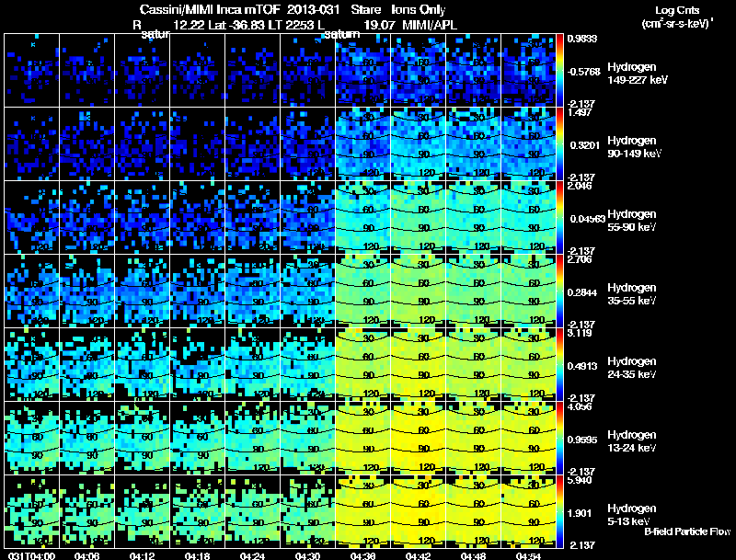Click the Hydrogen 35-55 keV color bar

point(559,291)
